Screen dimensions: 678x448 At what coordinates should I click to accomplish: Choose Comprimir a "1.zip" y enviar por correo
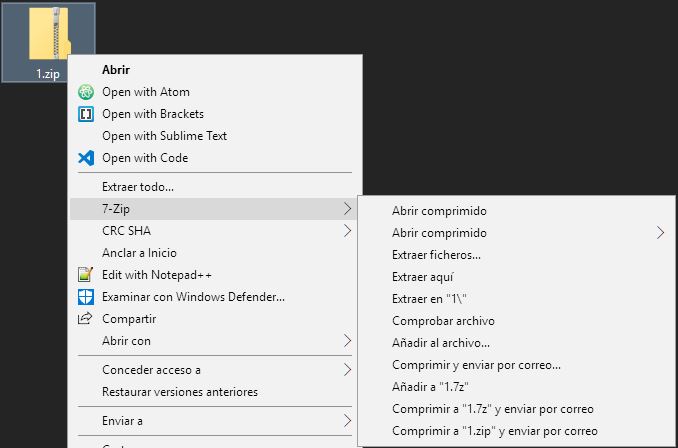click(x=516, y=431)
